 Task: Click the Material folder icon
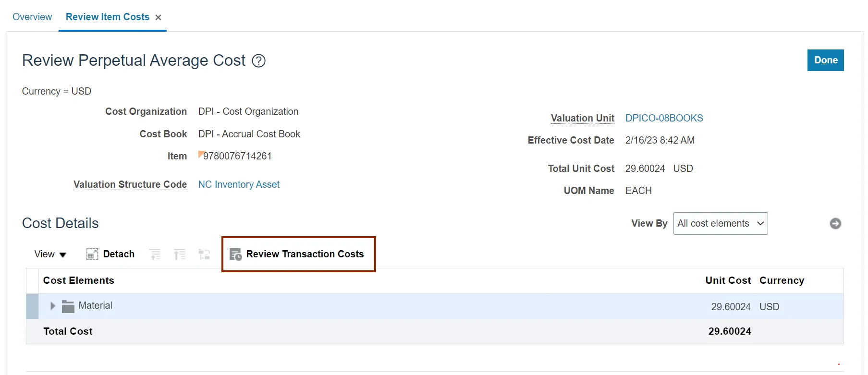click(68, 306)
